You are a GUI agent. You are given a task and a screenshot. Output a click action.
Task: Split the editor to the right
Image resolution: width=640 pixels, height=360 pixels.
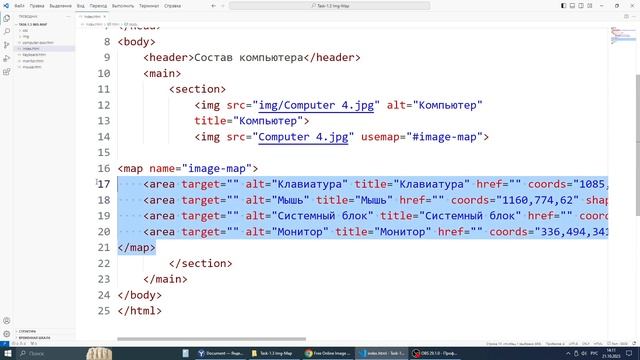[x=626, y=16]
